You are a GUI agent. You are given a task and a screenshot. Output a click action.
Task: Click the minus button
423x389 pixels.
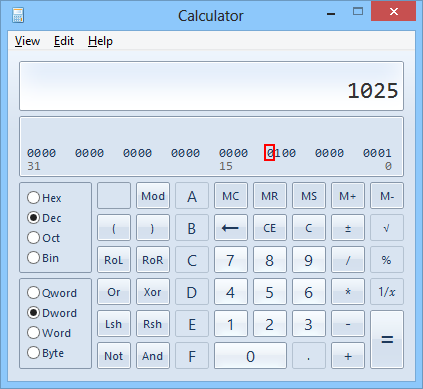(x=348, y=324)
